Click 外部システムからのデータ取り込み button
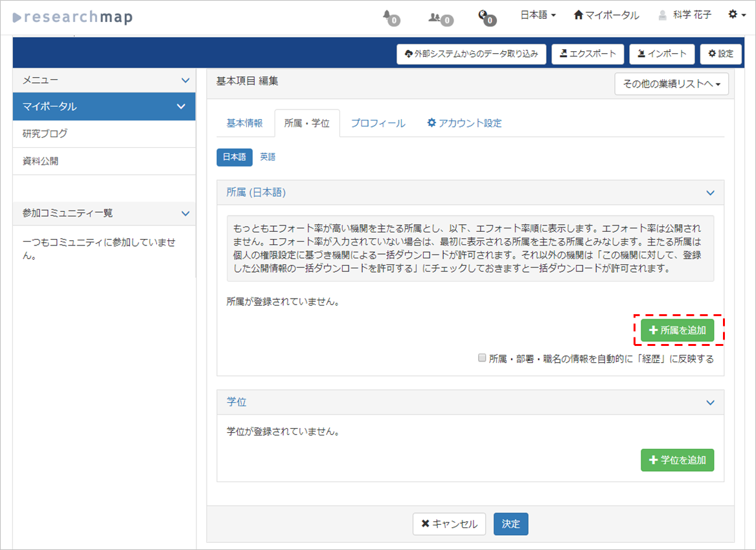 pos(471,54)
